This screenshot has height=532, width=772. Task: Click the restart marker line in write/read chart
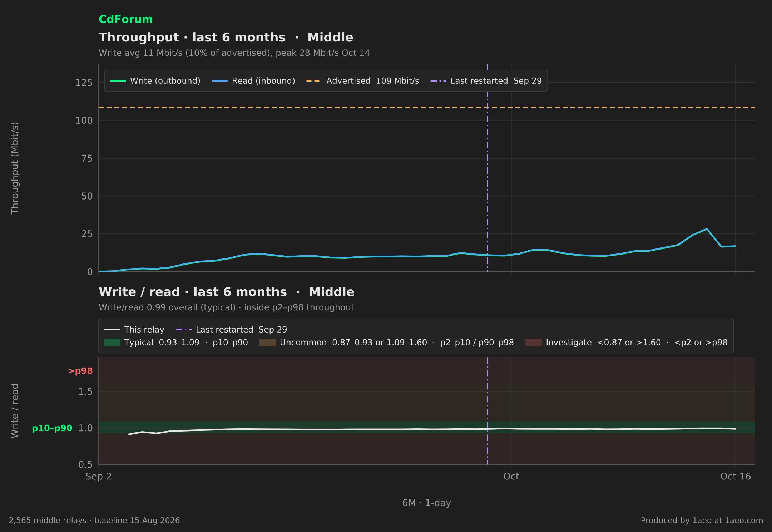pyautogui.click(x=488, y=411)
